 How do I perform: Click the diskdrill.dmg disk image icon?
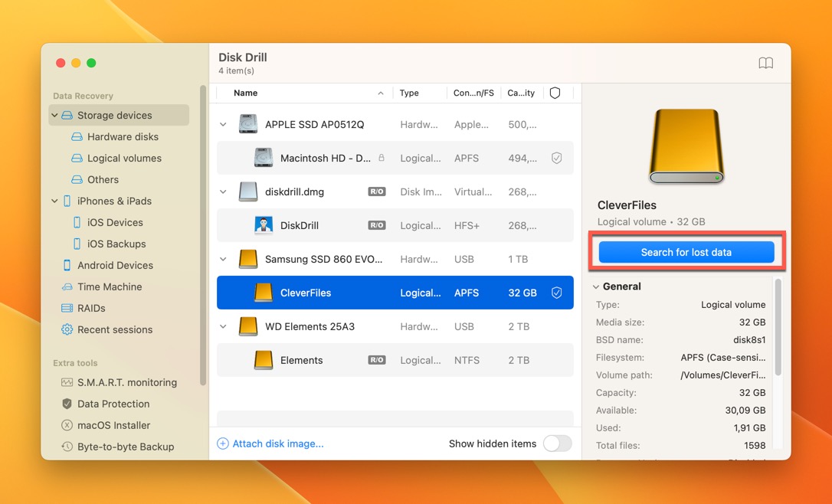click(247, 191)
